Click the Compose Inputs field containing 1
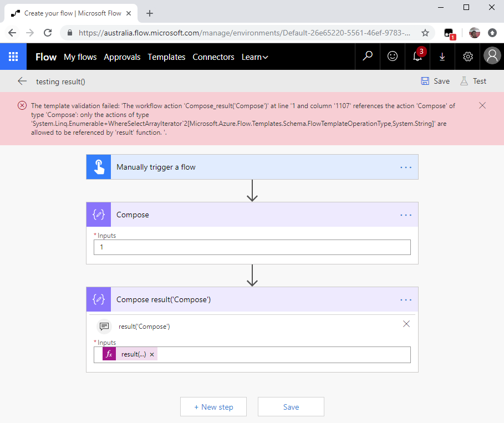Viewport: 504px width, 423px height. point(252,247)
